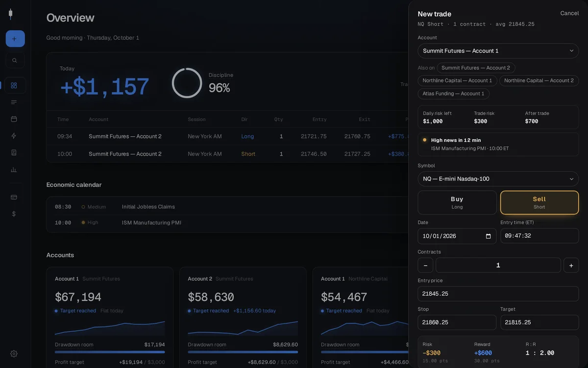Click the candlestick app logo
The height and width of the screenshot is (368, 588).
(x=10, y=14)
